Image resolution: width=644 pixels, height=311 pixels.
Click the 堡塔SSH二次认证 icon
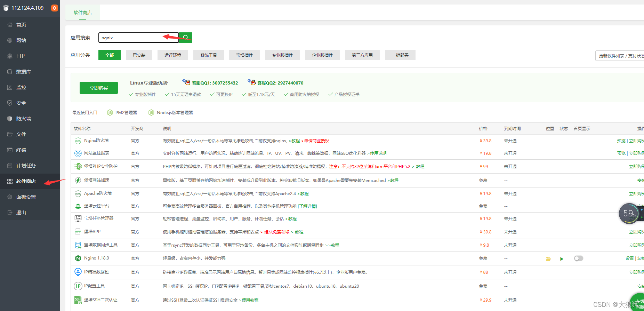[x=78, y=300]
